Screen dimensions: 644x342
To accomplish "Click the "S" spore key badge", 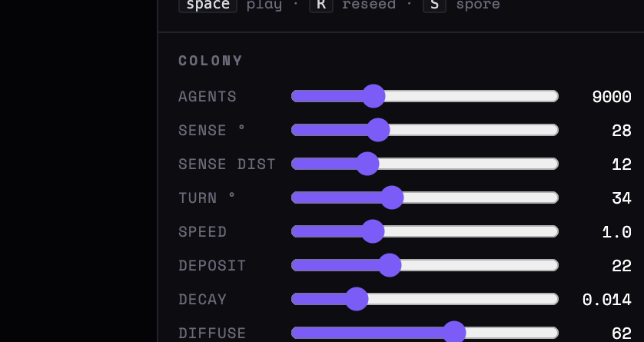I will click(x=434, y=5).
